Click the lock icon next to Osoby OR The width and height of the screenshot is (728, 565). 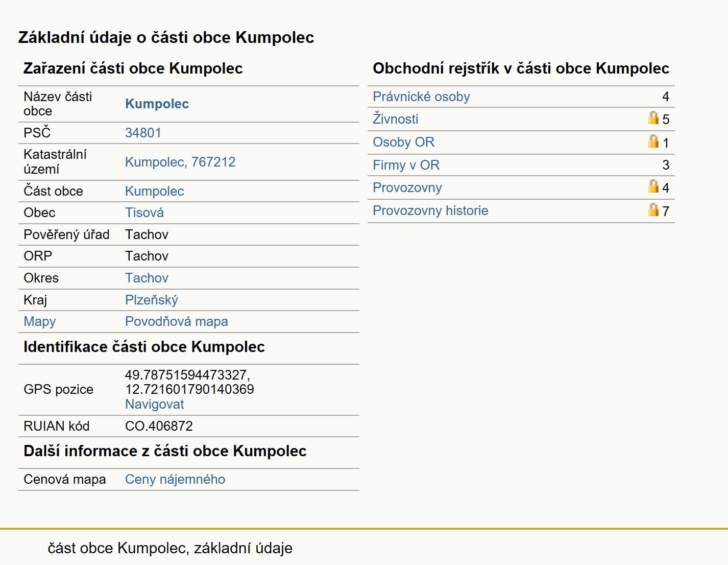(x=653, y=141)
